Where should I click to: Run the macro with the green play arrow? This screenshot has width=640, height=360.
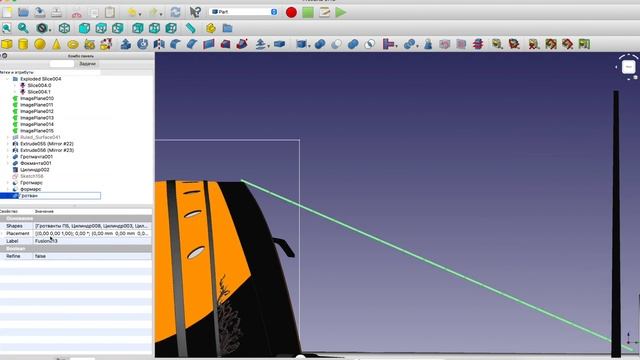[x=341, y=12]
